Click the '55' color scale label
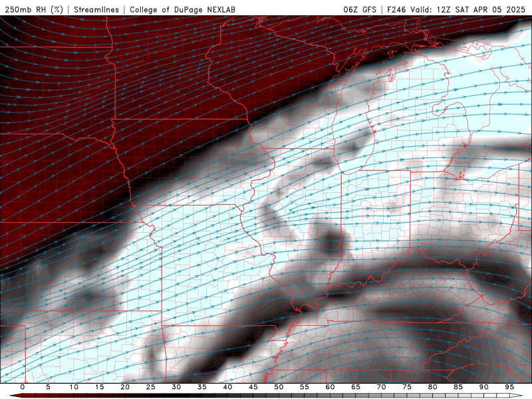 [305, 387]
